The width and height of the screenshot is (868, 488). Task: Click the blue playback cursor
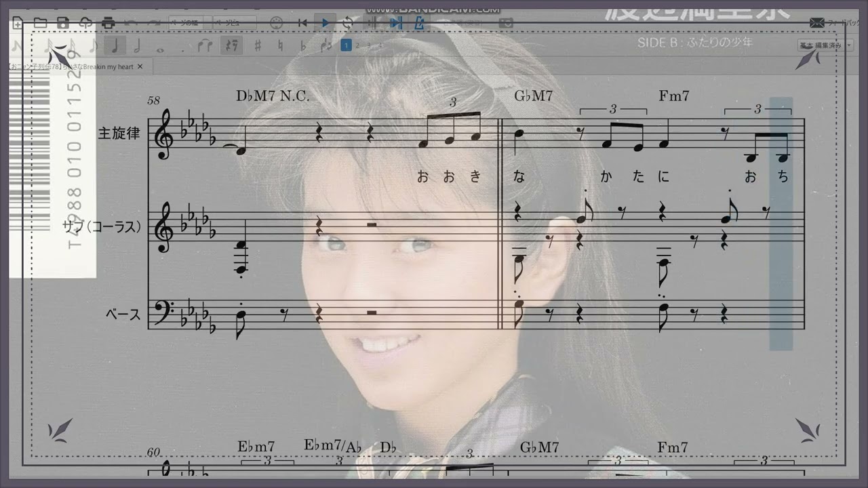[x=781, y=224]
